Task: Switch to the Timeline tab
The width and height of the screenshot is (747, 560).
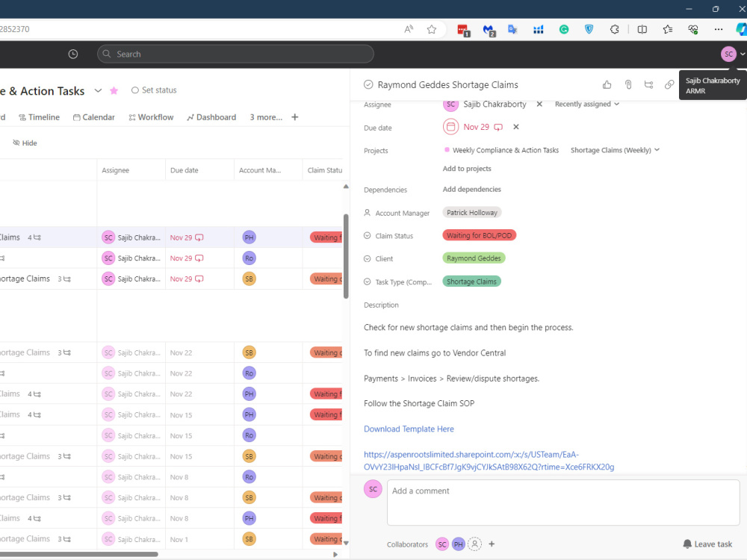Action: (39, 117)
